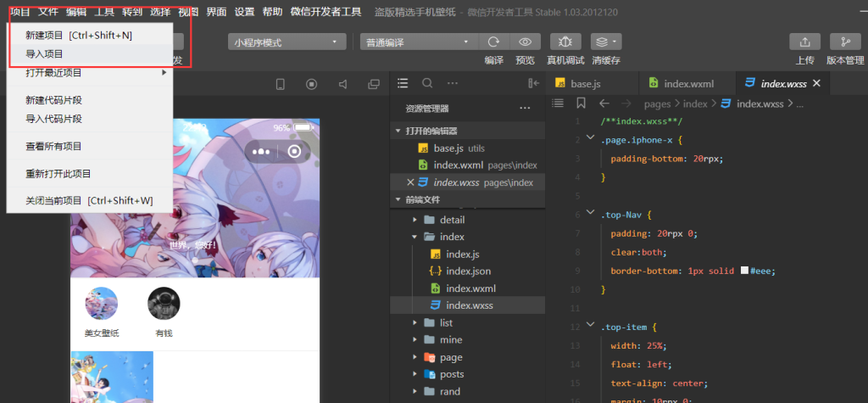Screen dimensions: 868x403
Task: Go forward with the right arrow in the editor
Action: point(626,104)
